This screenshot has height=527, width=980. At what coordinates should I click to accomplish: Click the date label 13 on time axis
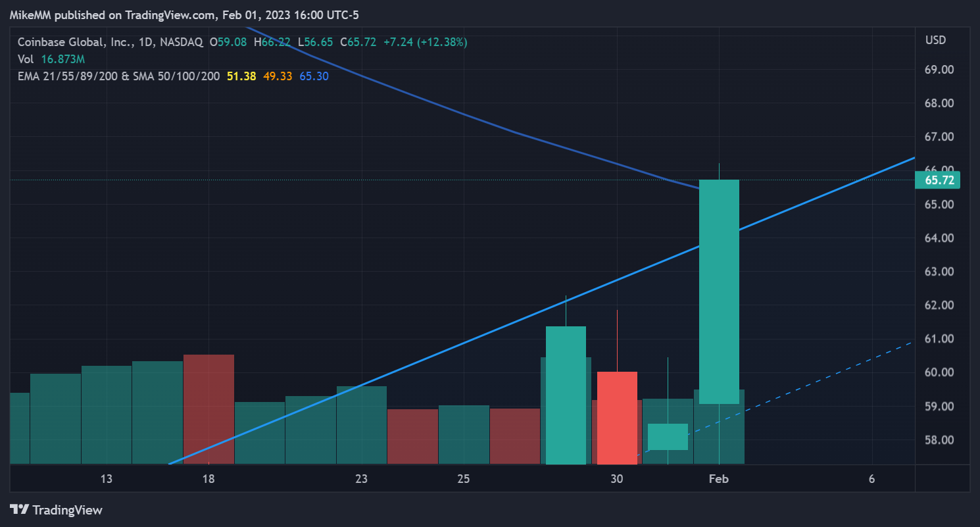[107, 479]
